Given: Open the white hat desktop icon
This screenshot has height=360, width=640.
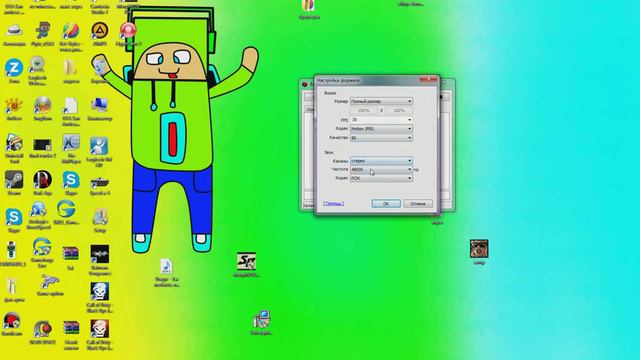Looking at the screenshot, I should (x=14, y=31).
